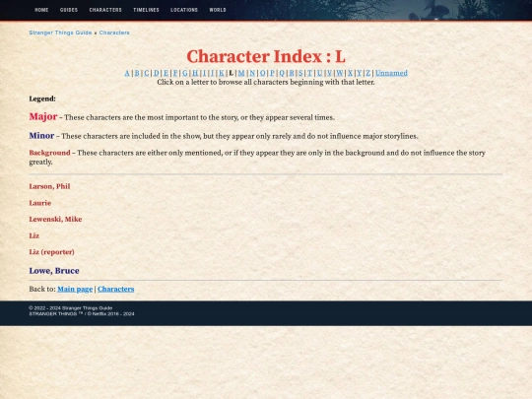Browse characters starting with H
This screenshot has height=399, width=532.
point(195,73)
